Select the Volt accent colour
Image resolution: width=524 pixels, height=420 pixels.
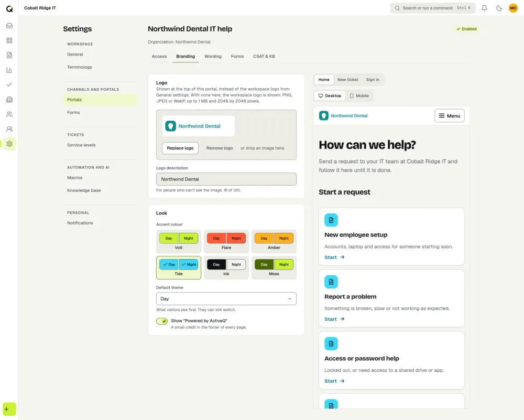click(179, 241)
